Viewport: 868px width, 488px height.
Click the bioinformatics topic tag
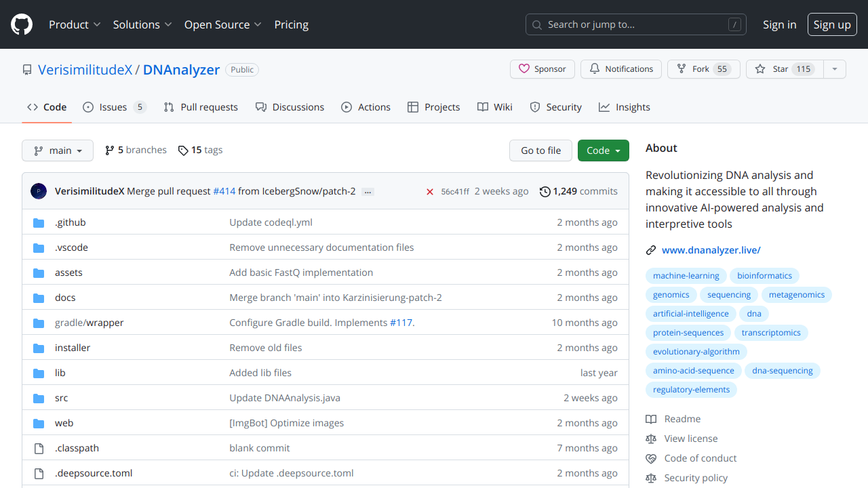(765, 276)
